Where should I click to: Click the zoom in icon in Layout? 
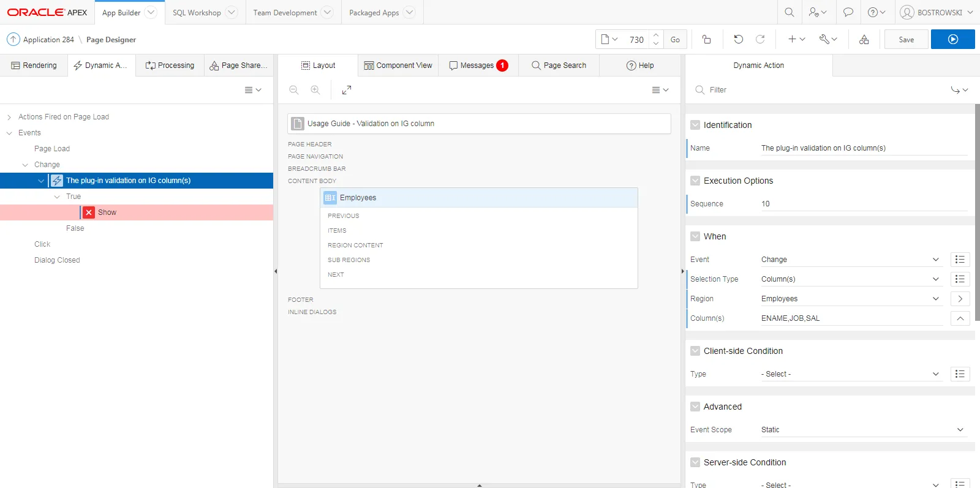click(315, 90)
